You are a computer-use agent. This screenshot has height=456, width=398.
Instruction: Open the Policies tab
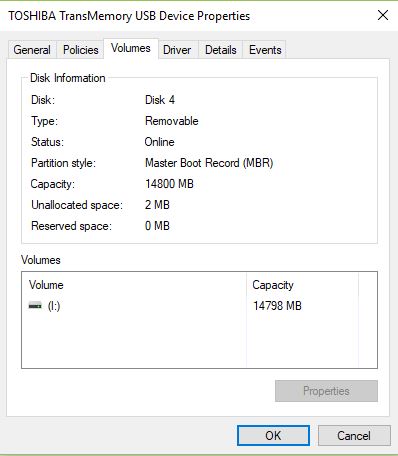(x=81, y=50)
